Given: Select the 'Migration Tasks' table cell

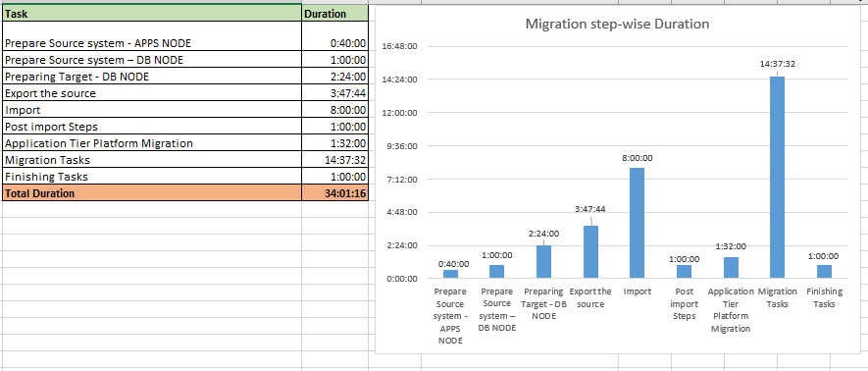Looking at the screenshot, I should pos(152,160).
